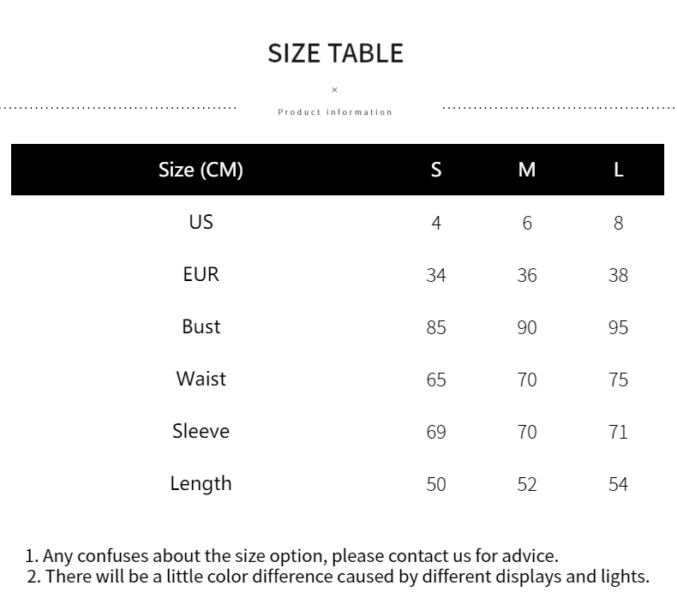Screen dimensions: 677x616
Task: Select the M column header
Action: pyautogui.click(x=527, y=170)
